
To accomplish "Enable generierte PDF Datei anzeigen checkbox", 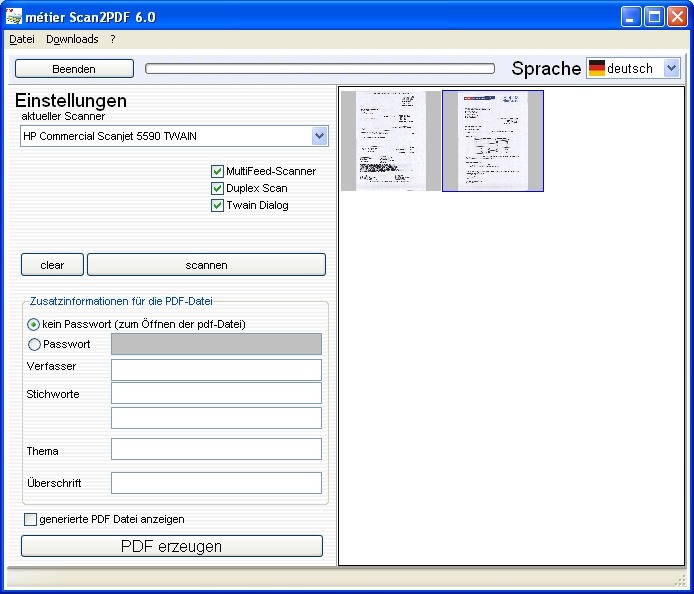I will click(30, 519).
